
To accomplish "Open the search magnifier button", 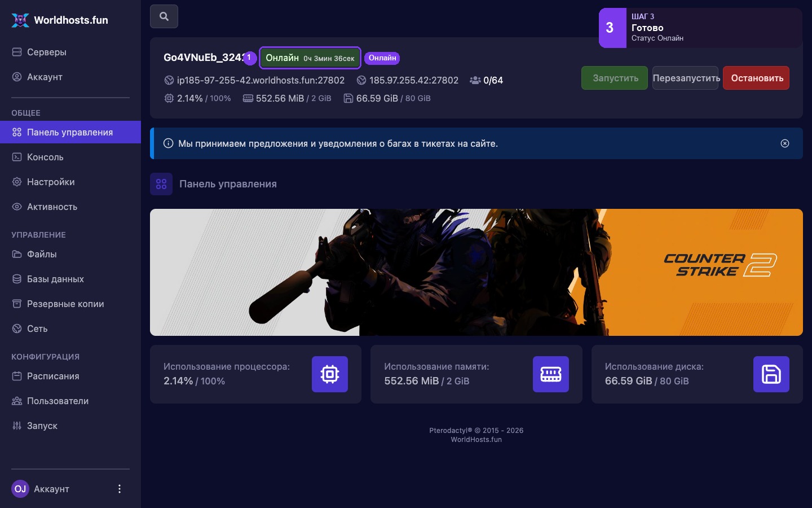I will 164,16.
